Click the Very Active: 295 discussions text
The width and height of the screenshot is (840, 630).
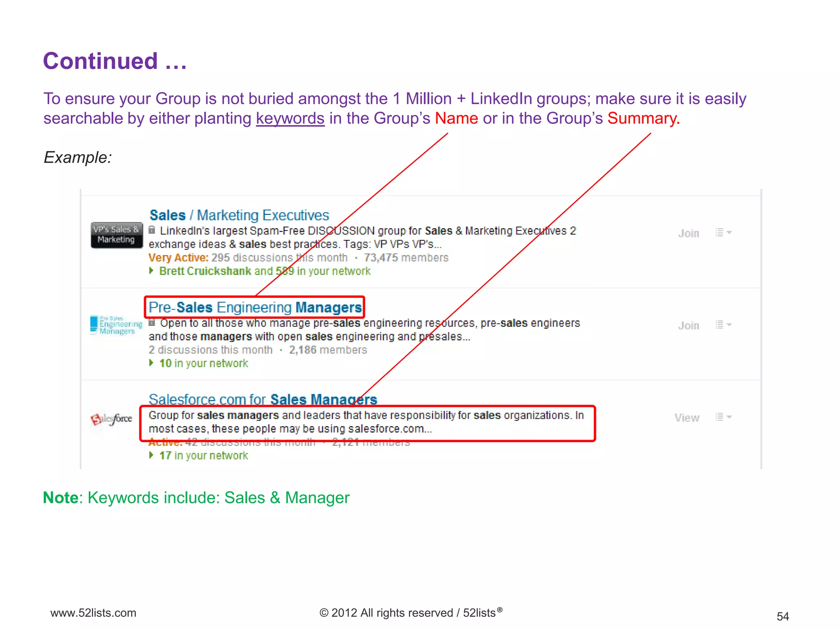[248, 258]
